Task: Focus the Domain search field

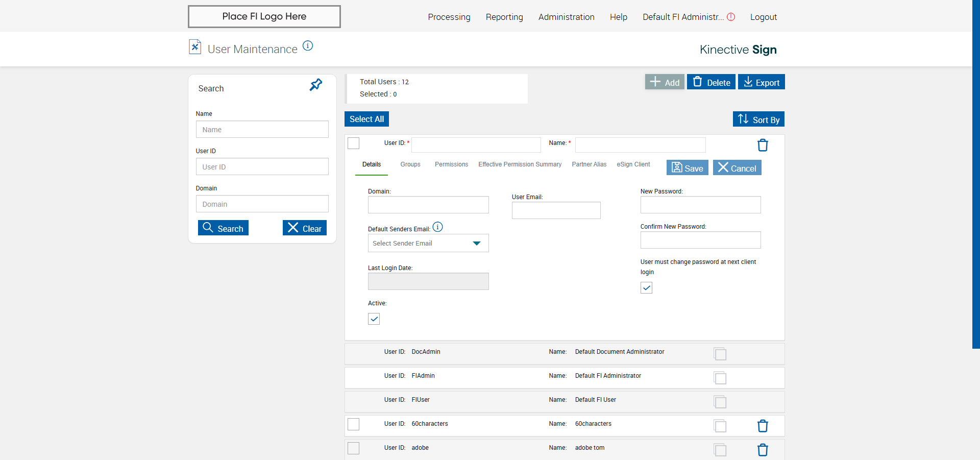Action: pyautogui.click(x=262, y=204)
